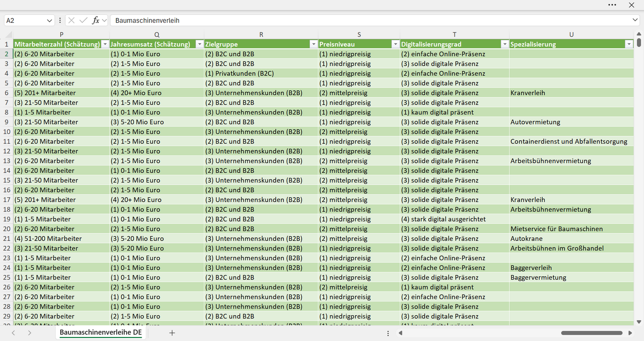Select the Kranverleih cell in row 6

click(x=571, y=93)
